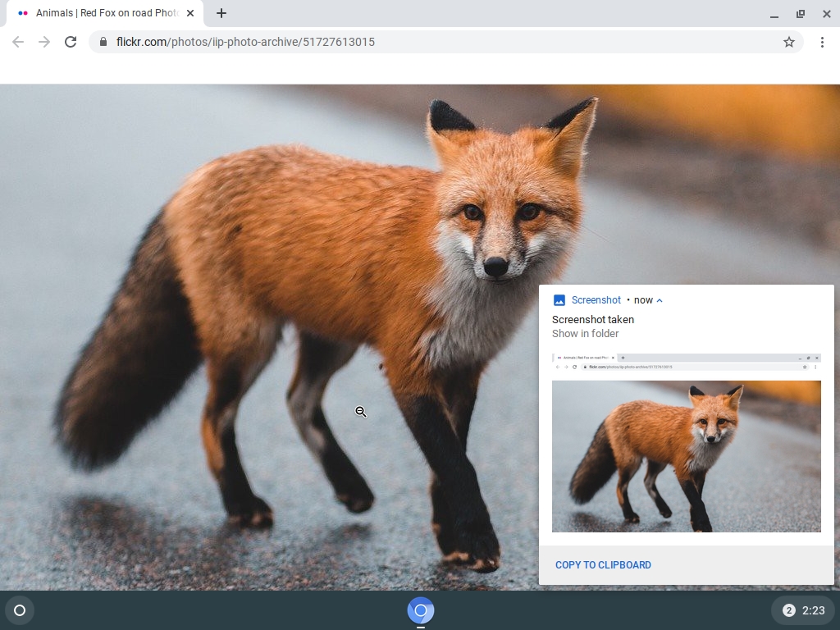Image resolution: width=840 pixels, height=630 pixels.
Task: Click the site security lock icon
Action: point(102,41)
